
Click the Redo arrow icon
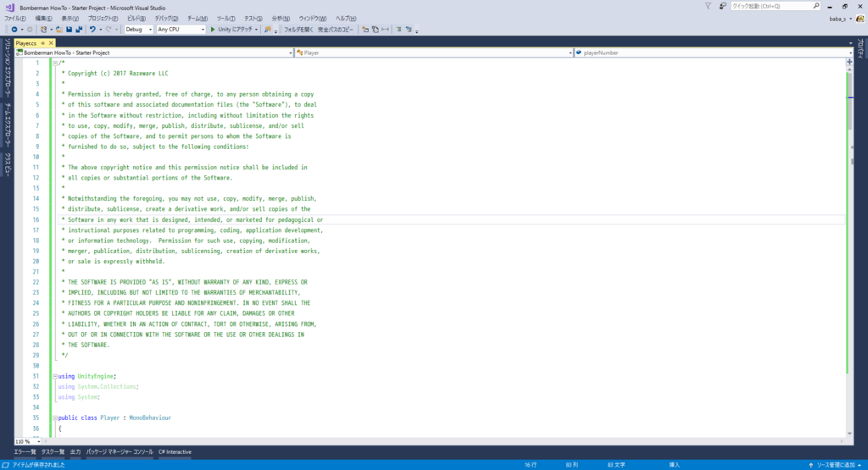pos(108,30)
